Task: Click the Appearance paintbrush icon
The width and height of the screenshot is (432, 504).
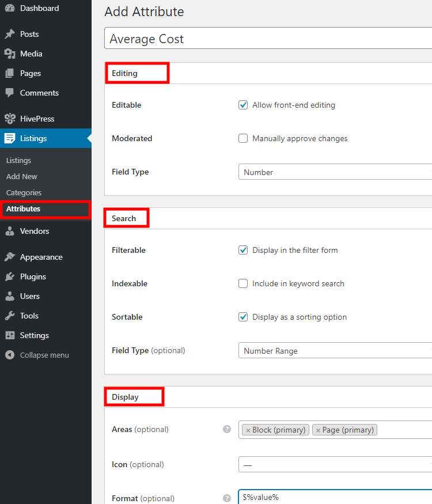Action: 10,257
